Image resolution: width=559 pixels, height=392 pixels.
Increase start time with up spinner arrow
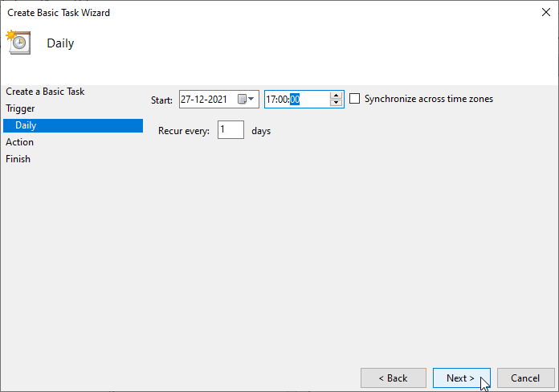pyautogui.click(x=336, y=96)
